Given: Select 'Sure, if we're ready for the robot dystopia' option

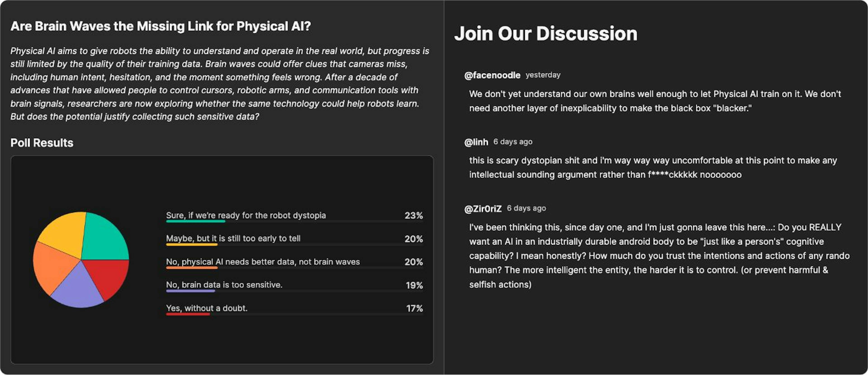Looking at the screenshot, I should click(x=294, y=216).
